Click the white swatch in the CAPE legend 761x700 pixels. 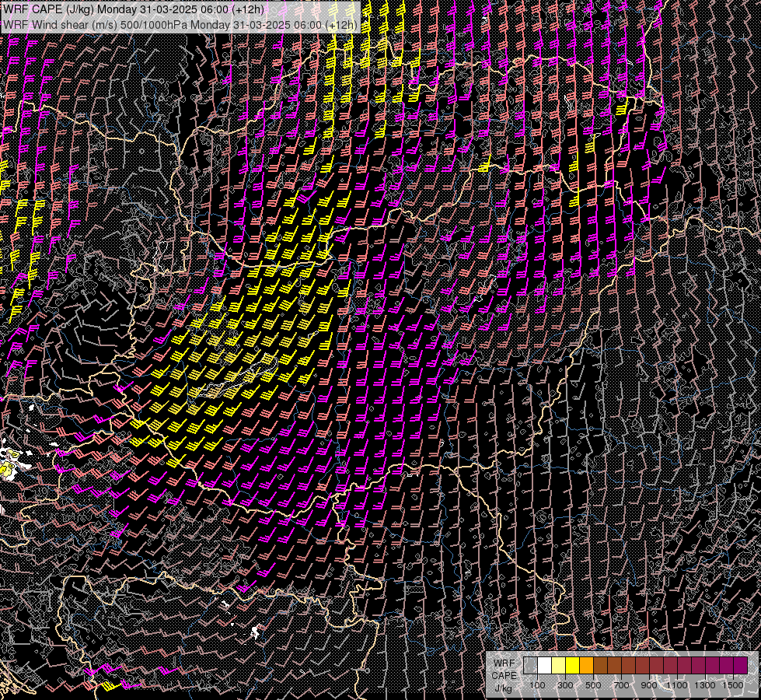[545, 665]
